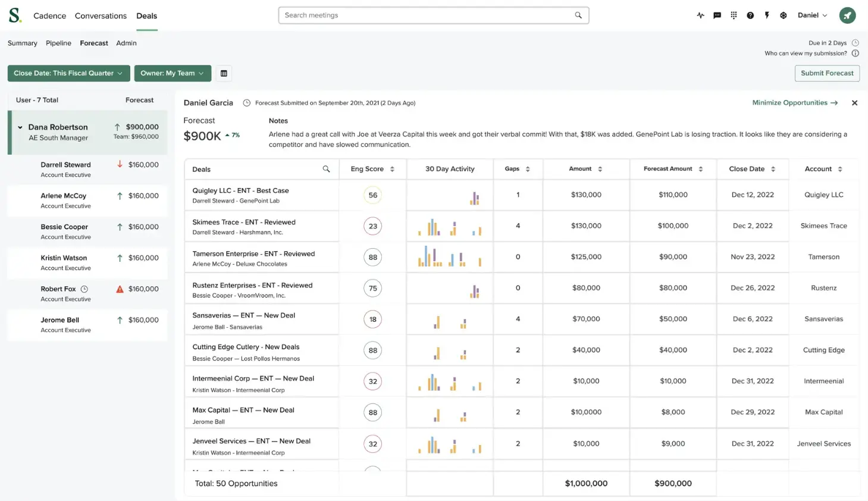Click the Minimize Opportunities link

[795, 103]
